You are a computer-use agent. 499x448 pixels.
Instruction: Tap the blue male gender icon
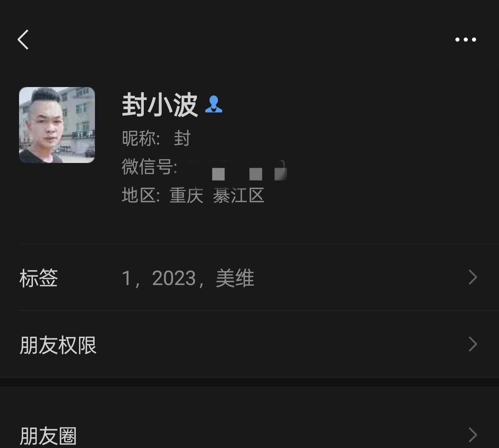pos(213,104)
